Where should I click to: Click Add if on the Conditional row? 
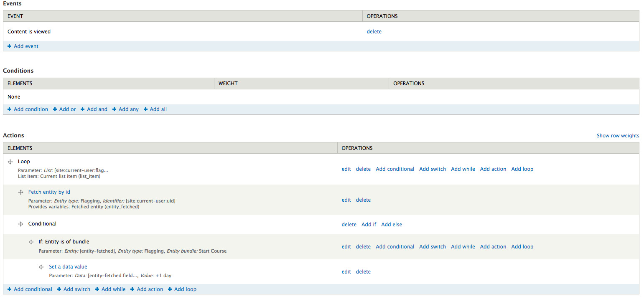369,224
